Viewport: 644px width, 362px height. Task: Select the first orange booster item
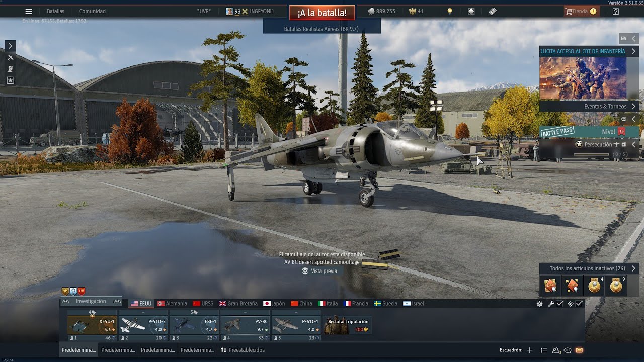[550, 286]
